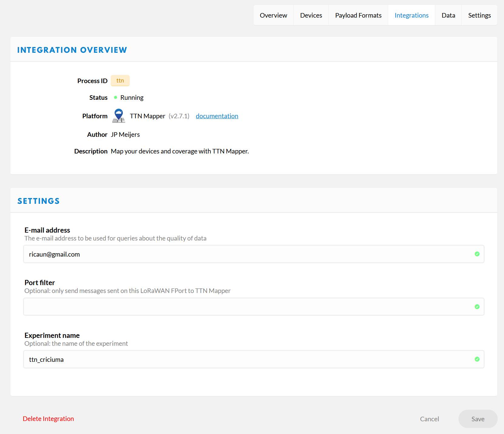This screenshot has width=504, height=434.
Task: Click the 'Status' label
Action: (x=98, y=97)
